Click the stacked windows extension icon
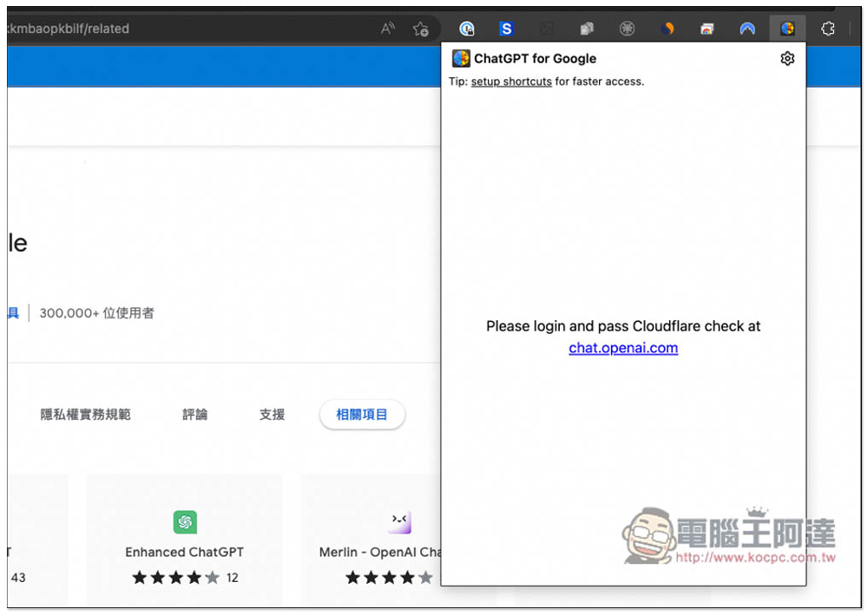 707,29
